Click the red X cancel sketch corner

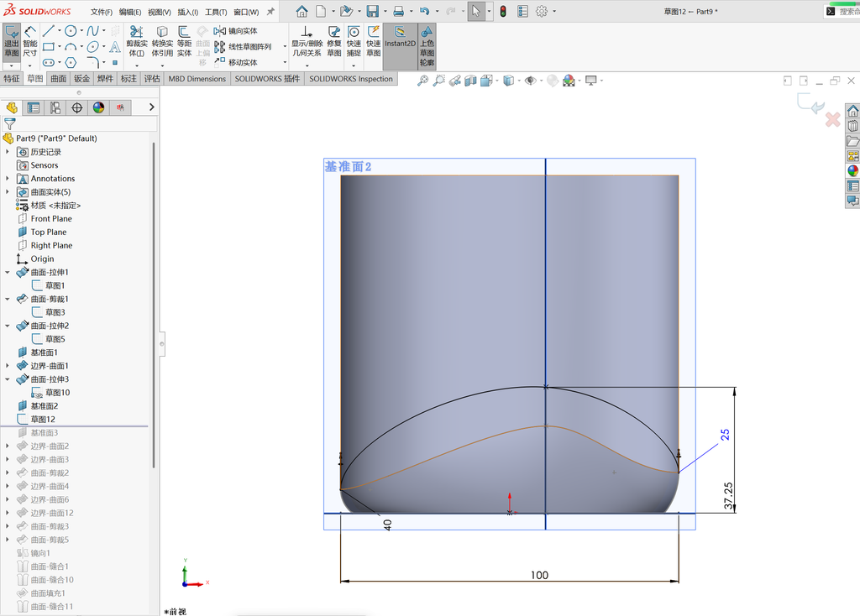click(x=832, y=119)
